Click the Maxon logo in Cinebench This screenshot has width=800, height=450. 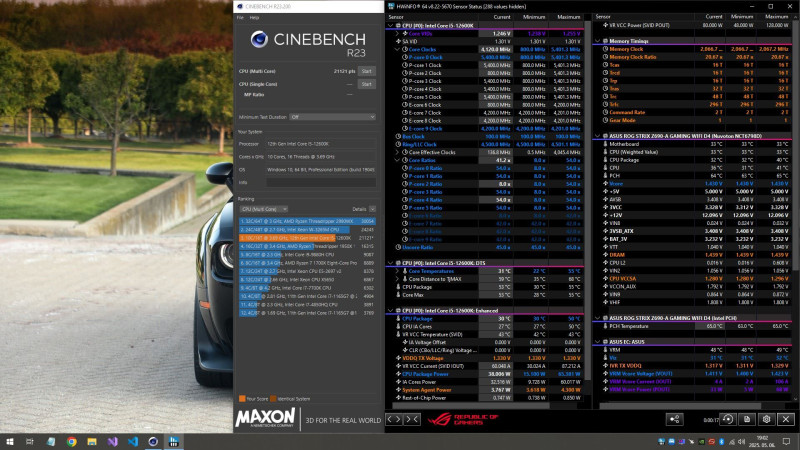tap(265, 418)
